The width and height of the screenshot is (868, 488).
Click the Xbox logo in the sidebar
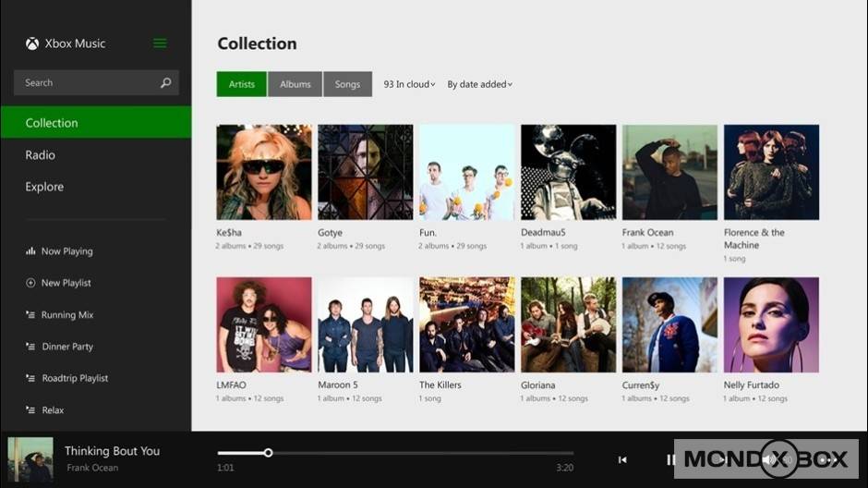pos(32,43)
